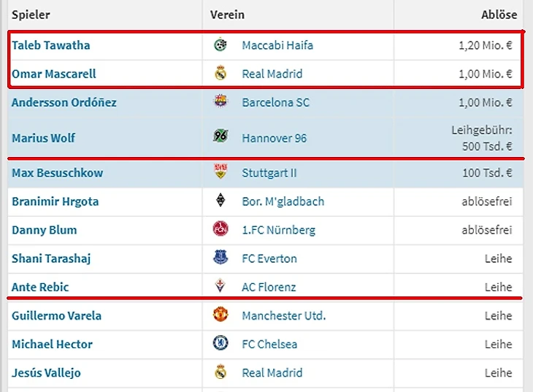Image resolution: width=533 pixels, height=392 pixels.
Task: Click the Manchester Utd. club crest
Action: tap(221, 315)
